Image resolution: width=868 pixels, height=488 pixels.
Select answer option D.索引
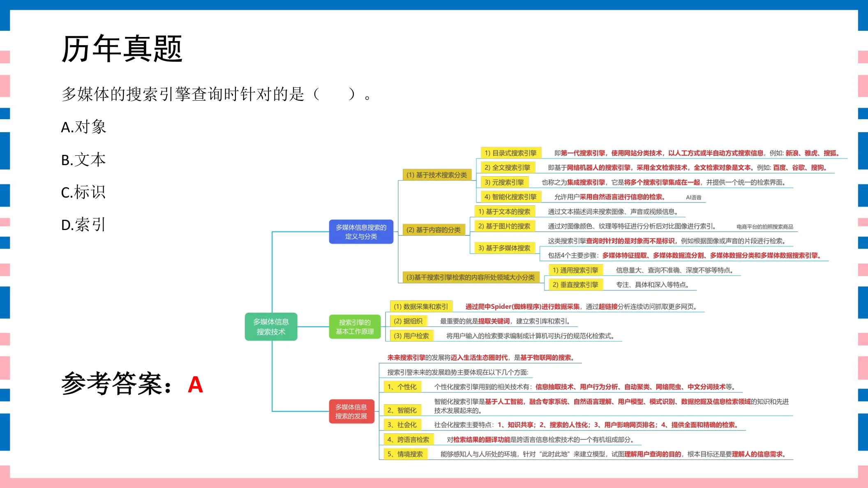tap(83, 225)
